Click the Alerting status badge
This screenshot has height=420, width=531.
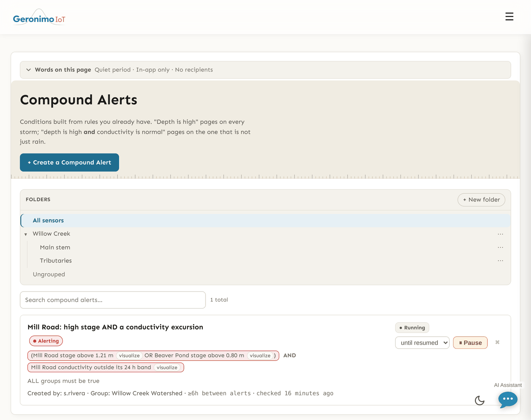tap(46, 341)
